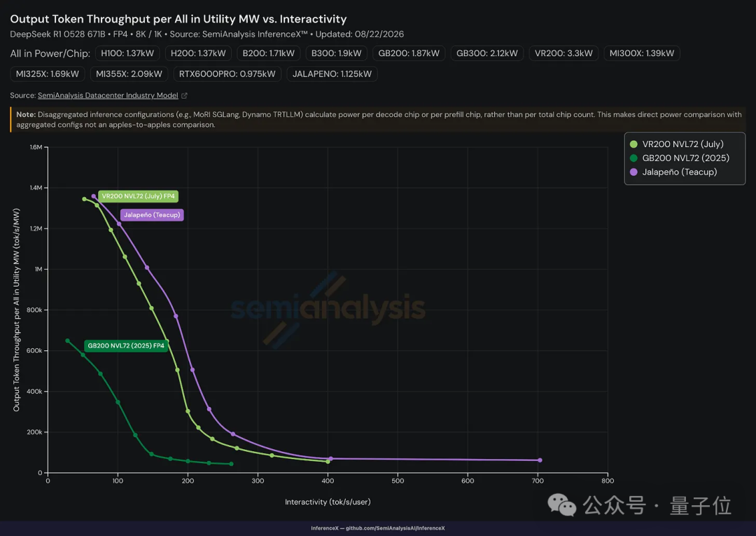Viewport: 756px width, 536px height.
Task: Pick the MI355X: 2.09kW chip
Action: [x=129, y=74]
